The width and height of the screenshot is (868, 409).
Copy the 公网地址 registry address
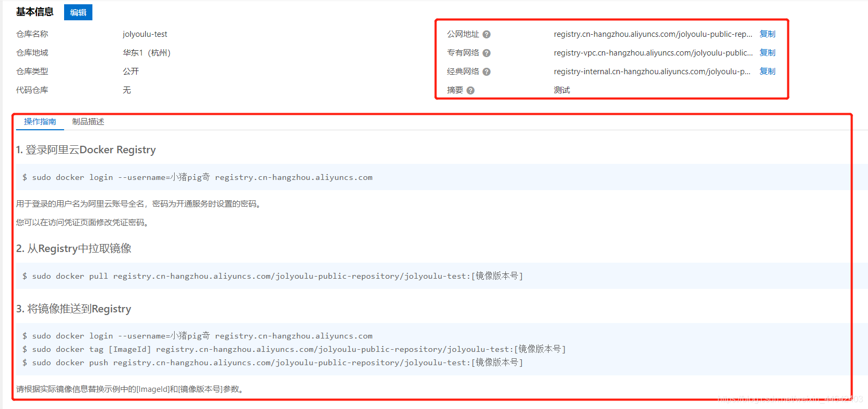pos(768,34)
